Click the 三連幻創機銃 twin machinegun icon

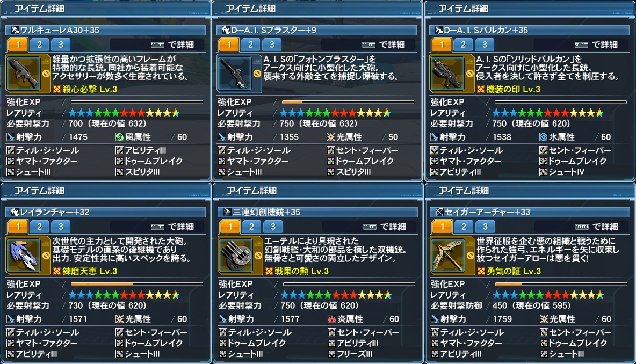[236, 256]
